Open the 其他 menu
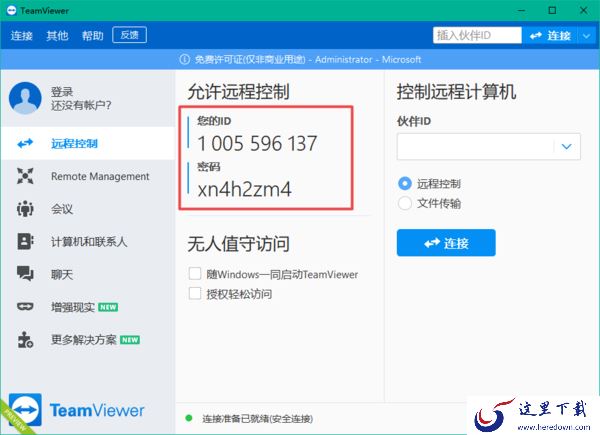Viewport: 600px width, 435px height. (x=57, y=36)
